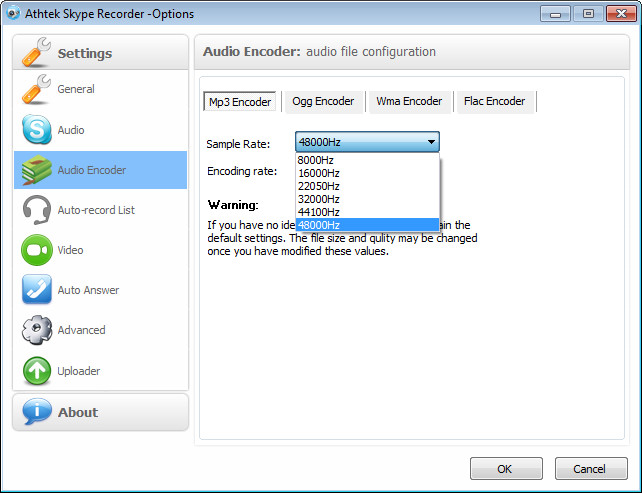
Task: Click the Advanced gear icon
Action: 37,330
